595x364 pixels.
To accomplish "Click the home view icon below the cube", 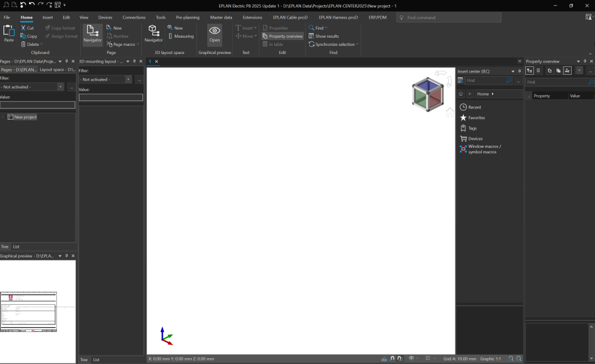I will coord(450,112).
